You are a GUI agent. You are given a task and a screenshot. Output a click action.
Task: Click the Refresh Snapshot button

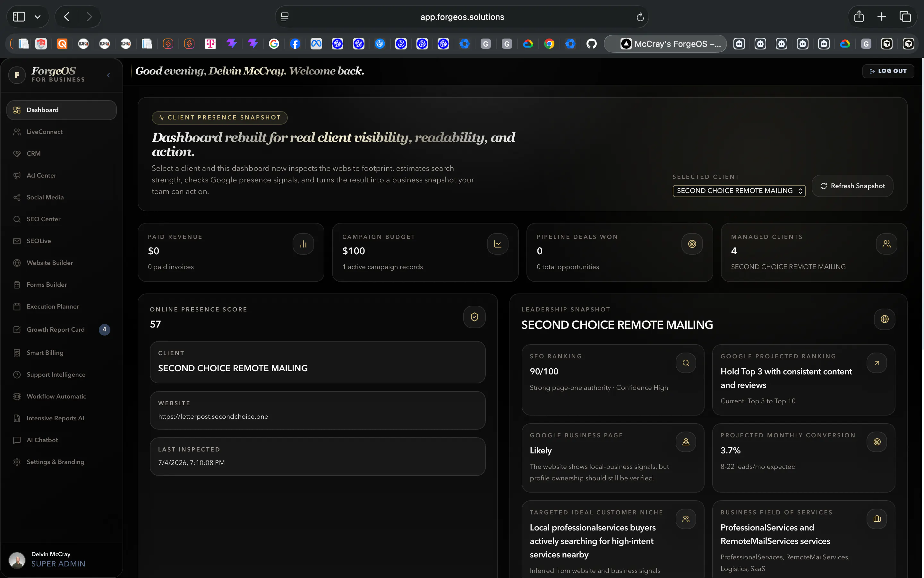(x=852, y=186)
